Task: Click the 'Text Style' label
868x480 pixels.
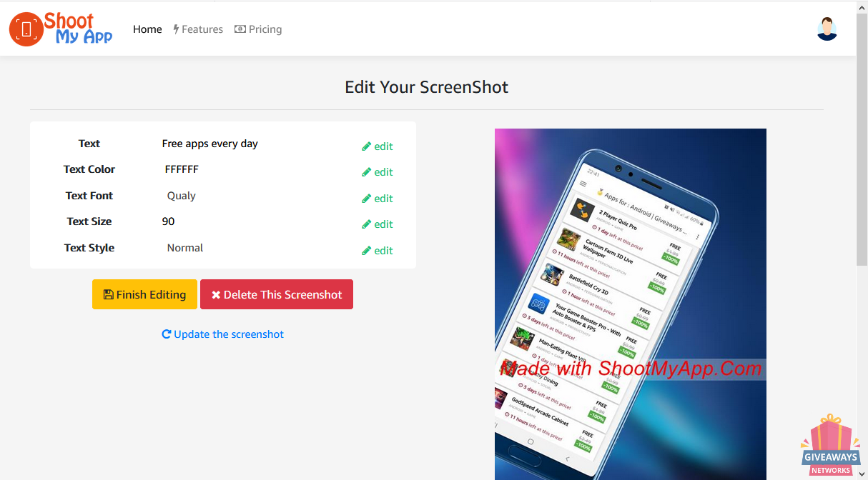Action: [89, 248]
